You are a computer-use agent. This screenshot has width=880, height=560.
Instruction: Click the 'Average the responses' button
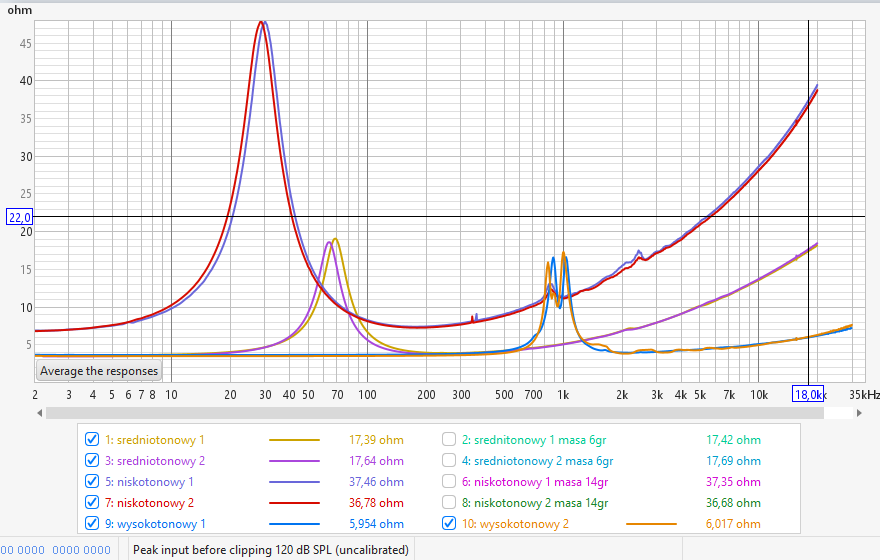tap(99, 371)
